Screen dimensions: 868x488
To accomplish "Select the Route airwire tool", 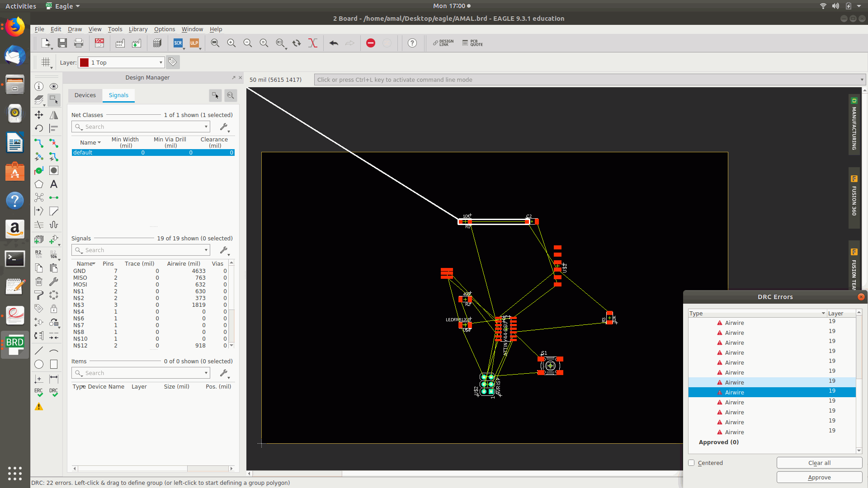I will 39,143.
